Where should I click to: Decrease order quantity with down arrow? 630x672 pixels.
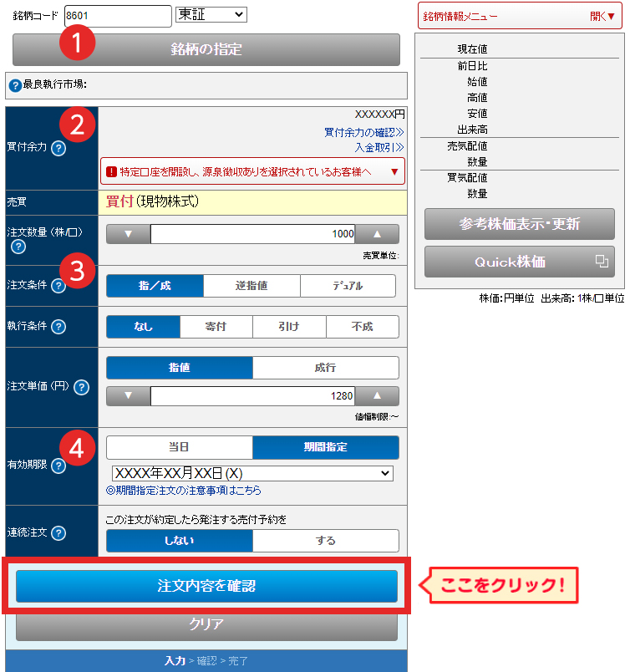pyautogui.click(x=128, y=234)
